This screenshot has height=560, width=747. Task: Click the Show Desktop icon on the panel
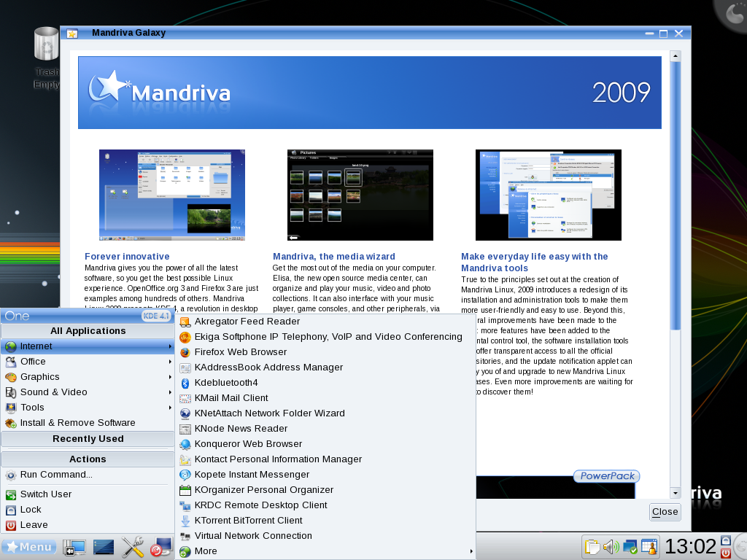(74, 548)
